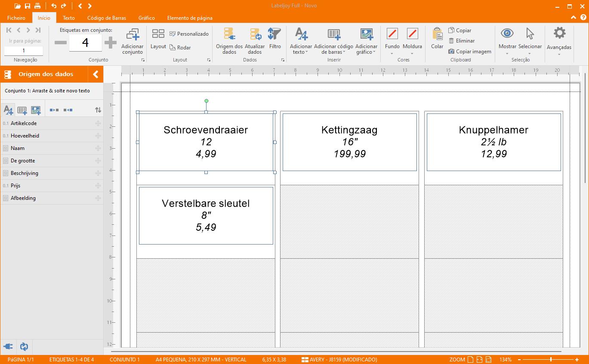Click the Ir para página input field

pos(24,51)
